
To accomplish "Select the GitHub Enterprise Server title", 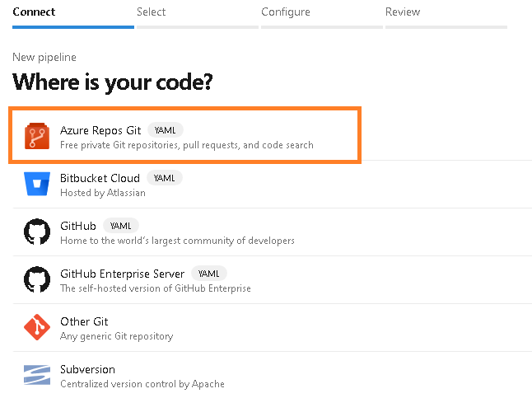I will tap(122, 274).
